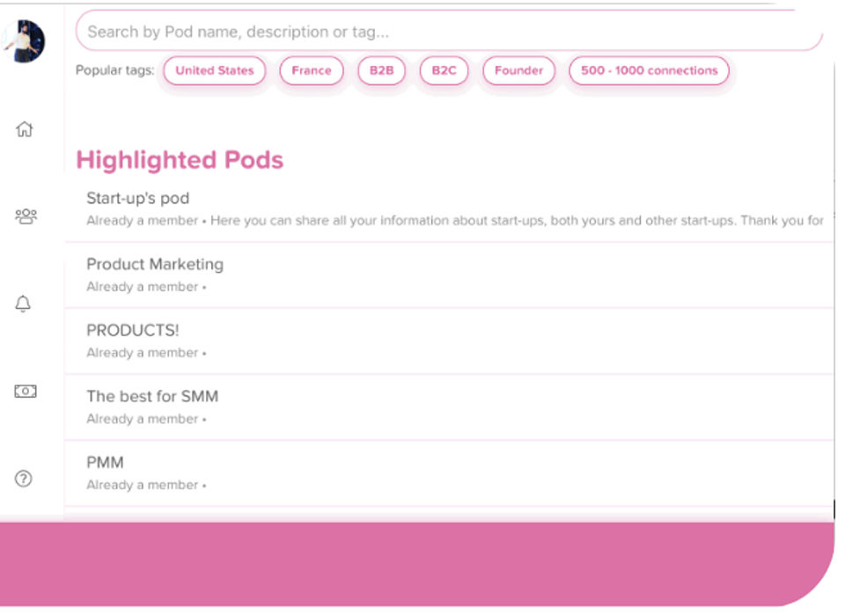Filter by 500 - 1000 connections tag
845x616 pixels.
(x=649, y=70)
